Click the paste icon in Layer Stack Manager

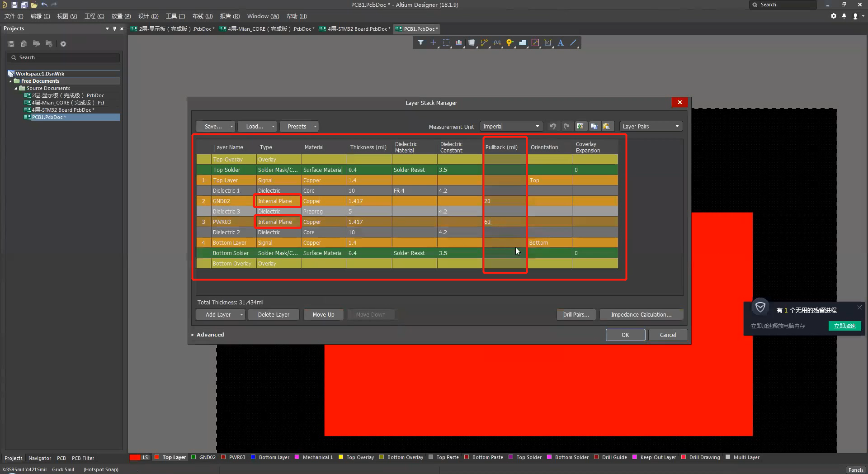[606, 127]
